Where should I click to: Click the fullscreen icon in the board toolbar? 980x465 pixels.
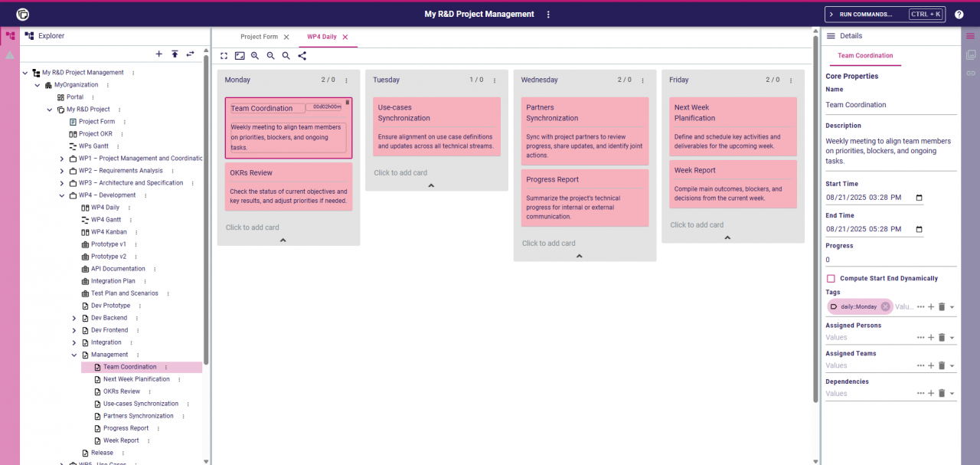click(224, 56)
